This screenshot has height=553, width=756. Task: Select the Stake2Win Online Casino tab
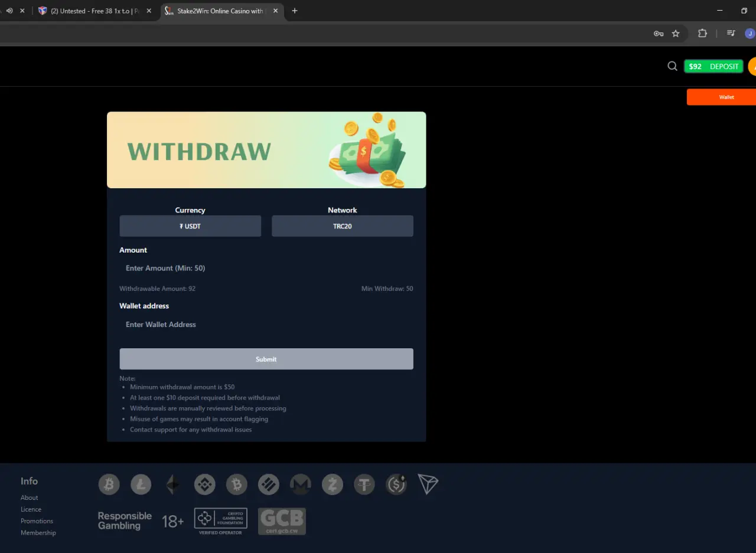point(223,11)
